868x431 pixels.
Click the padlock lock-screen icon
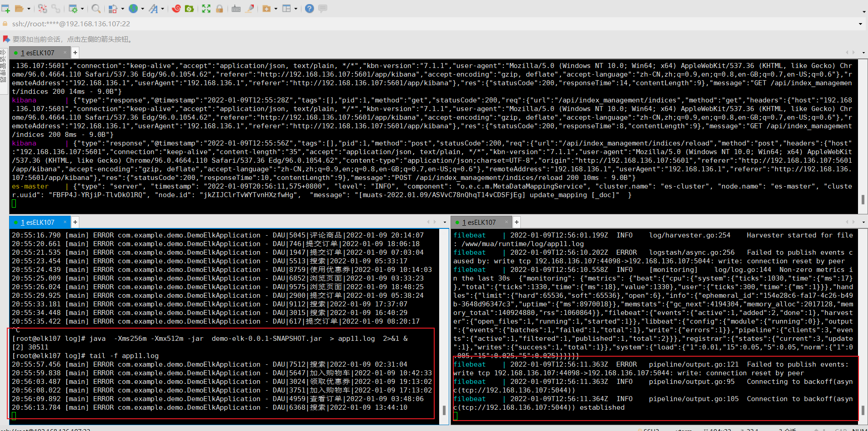click(x=219, y=9)
